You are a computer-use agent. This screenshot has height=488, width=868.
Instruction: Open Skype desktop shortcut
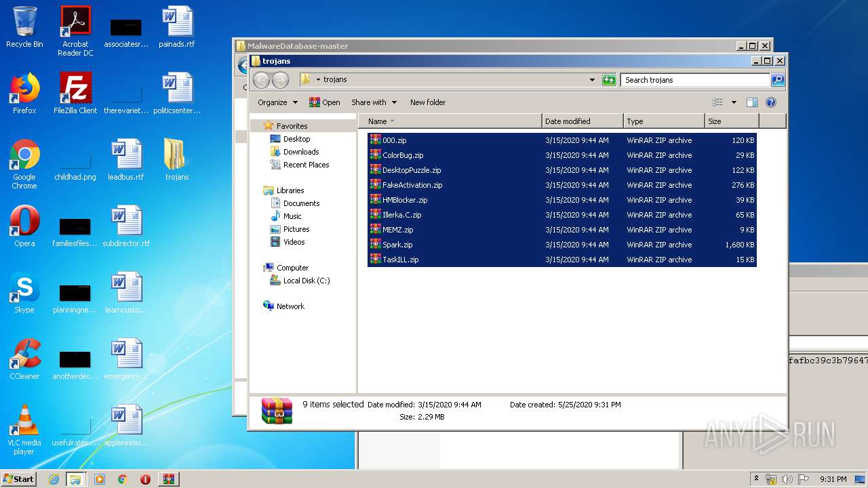pyautogui.click(x=24, y=293)
